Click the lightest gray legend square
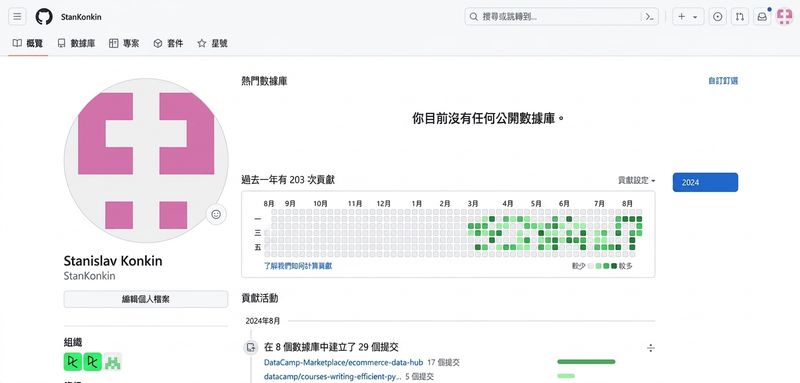Viewport: 800px width, 383px height. 591,266
